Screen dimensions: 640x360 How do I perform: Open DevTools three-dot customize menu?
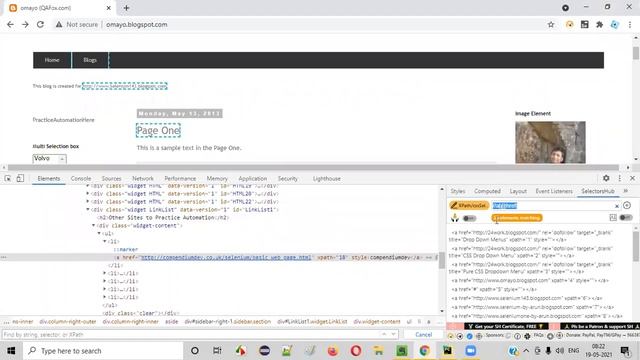click(x=620, y=178)
